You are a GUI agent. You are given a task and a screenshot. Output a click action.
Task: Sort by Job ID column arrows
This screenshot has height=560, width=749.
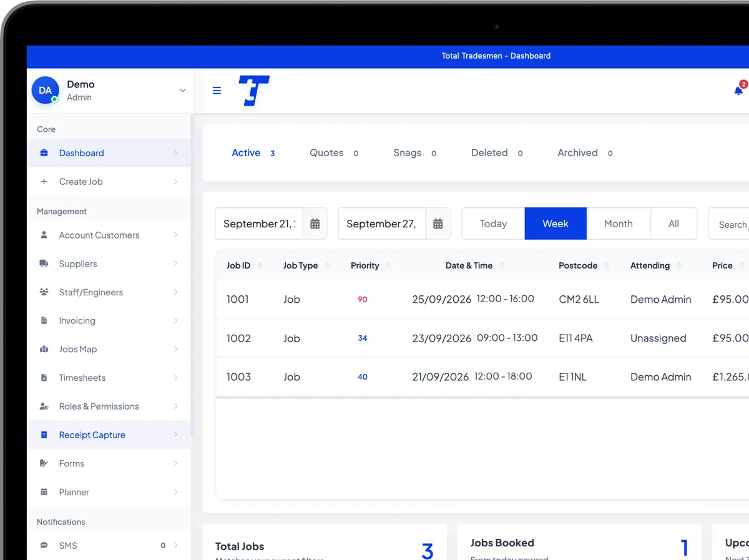coord(260,265)
